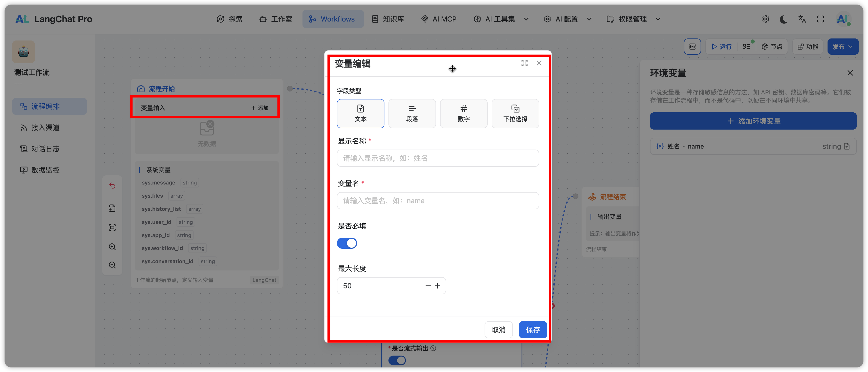Click the 添加环境变量 button
The height and width of the screenshot is (372, 868).
[753, 121]
